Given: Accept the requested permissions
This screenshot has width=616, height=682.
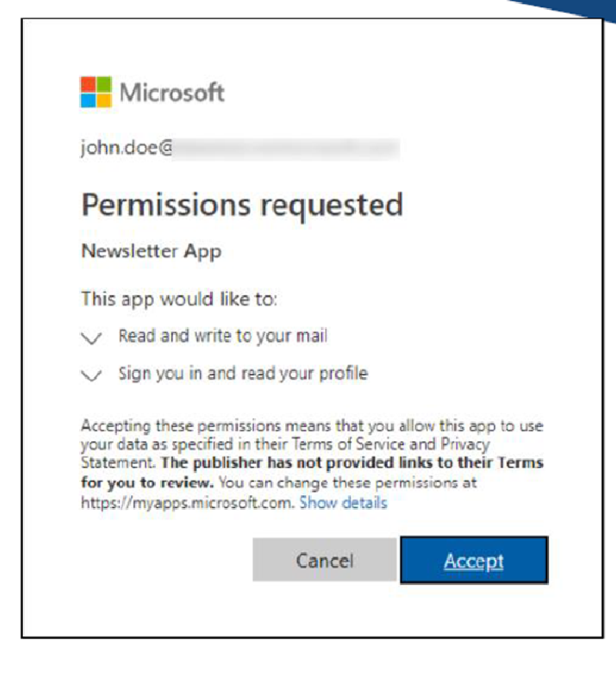Looking at the screenshot, I should pos(474,560).
